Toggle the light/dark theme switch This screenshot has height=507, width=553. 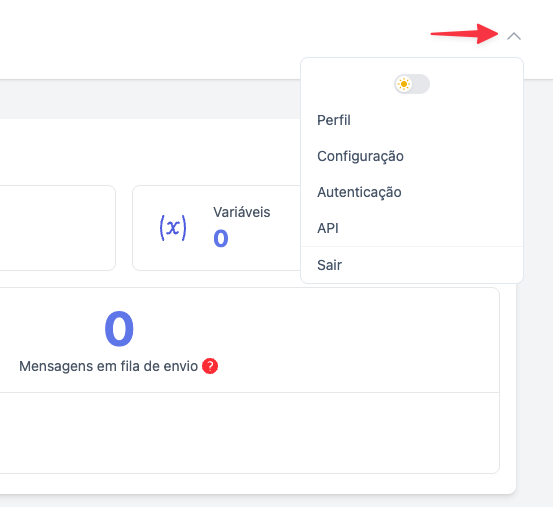click(412, 84)
